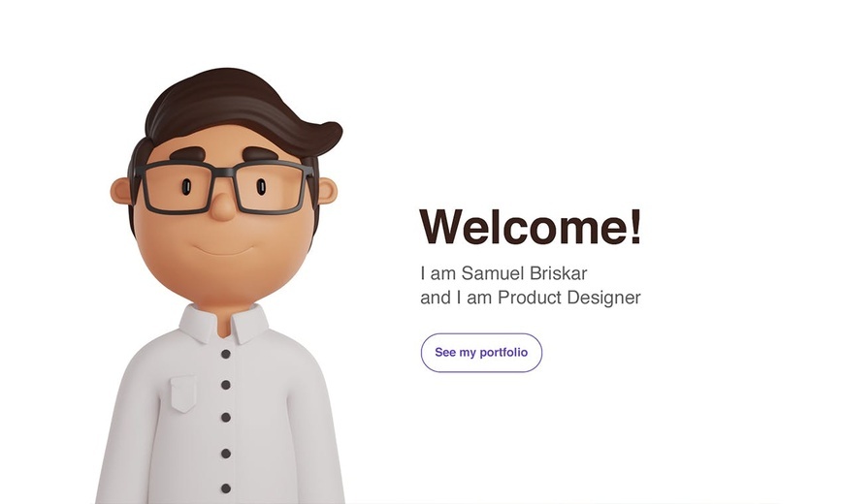
Task: Select the 'I am Samuel Briskar' text line
Action: pos(503,273)
